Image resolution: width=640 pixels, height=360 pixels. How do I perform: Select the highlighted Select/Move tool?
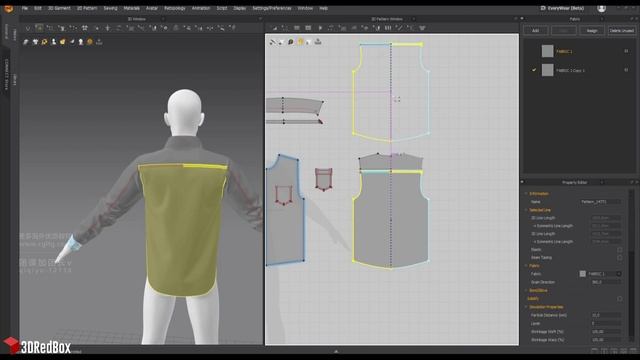[39, 28]
